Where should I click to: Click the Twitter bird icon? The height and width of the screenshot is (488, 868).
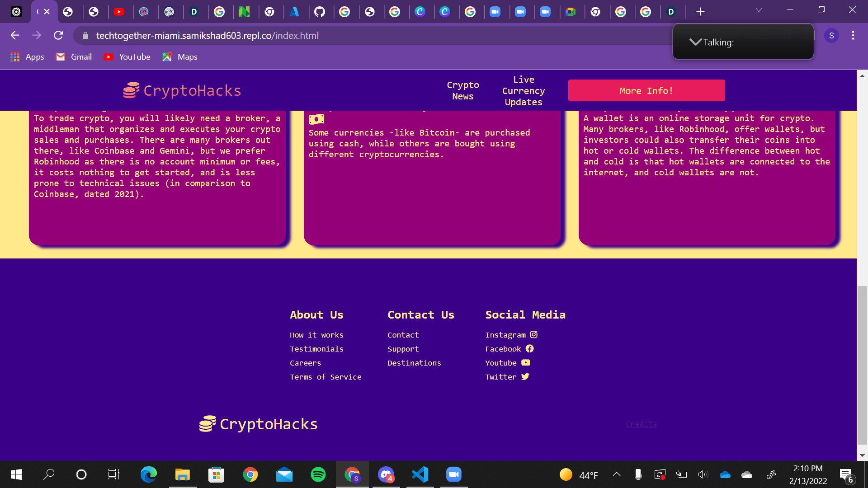pos(525,377)
